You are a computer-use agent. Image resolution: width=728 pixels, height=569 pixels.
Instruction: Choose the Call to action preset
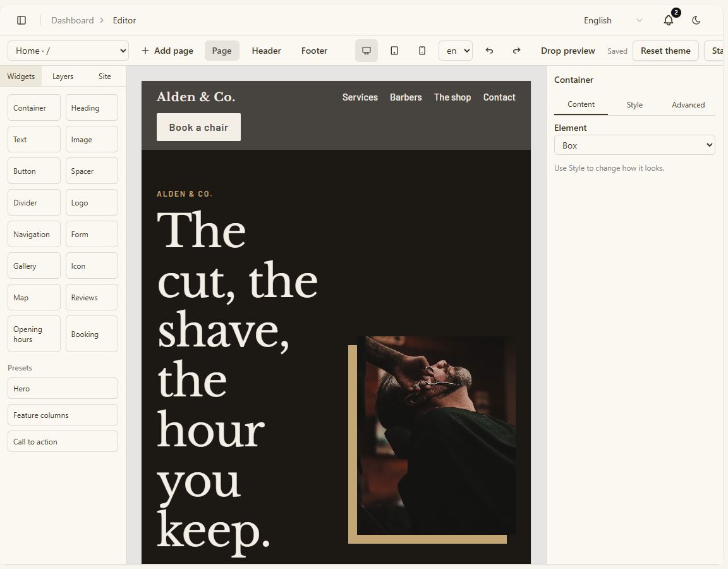click(x=63, y=441)
